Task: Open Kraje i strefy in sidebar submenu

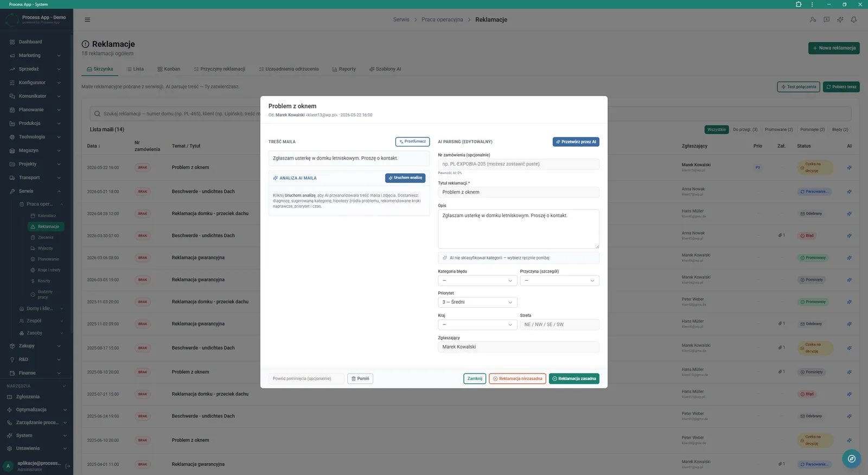Action: (48, 270)
